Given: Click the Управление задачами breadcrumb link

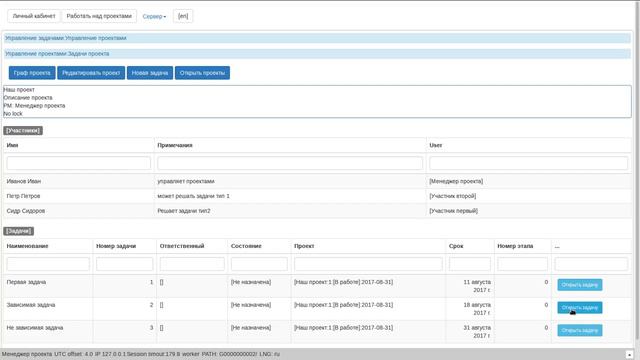Looking at the screenshot, I should point(34,38).
